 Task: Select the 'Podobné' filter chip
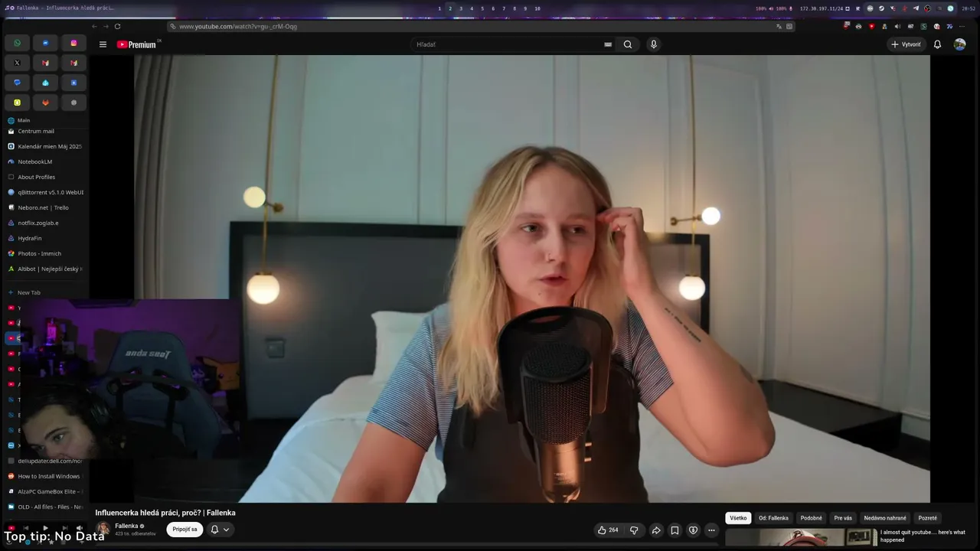point(811,518)
